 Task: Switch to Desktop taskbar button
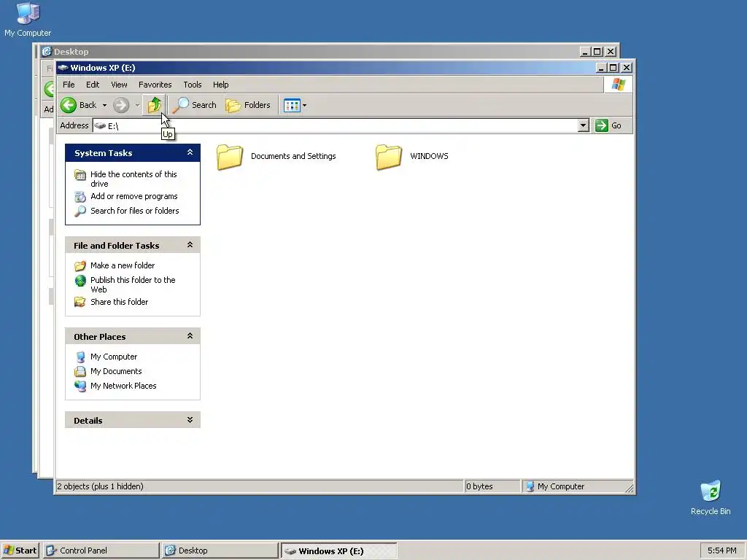(x=220, y=551)
